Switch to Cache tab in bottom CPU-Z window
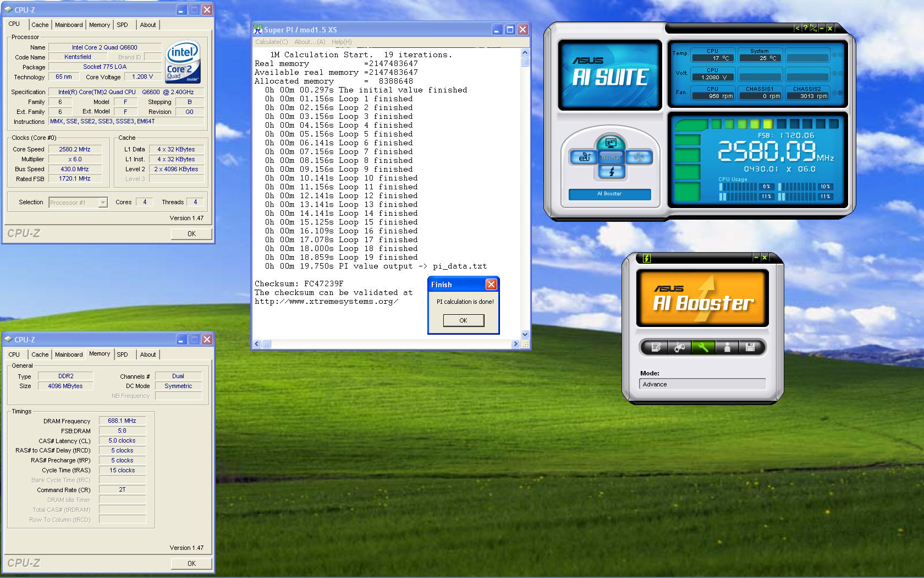Image resolution: width=924 pixels, height=578 pixels. click(40, 355)
